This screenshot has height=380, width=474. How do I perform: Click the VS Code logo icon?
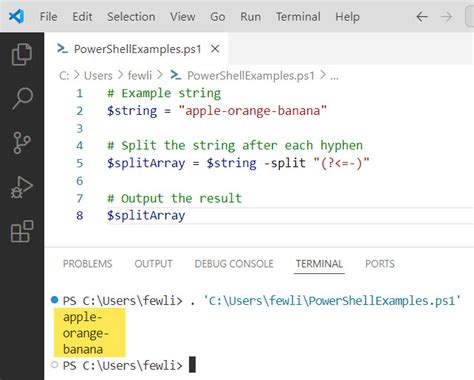(x=16, y=16)
